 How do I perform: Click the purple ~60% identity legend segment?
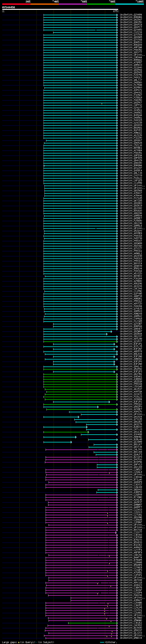click(73, 4)
